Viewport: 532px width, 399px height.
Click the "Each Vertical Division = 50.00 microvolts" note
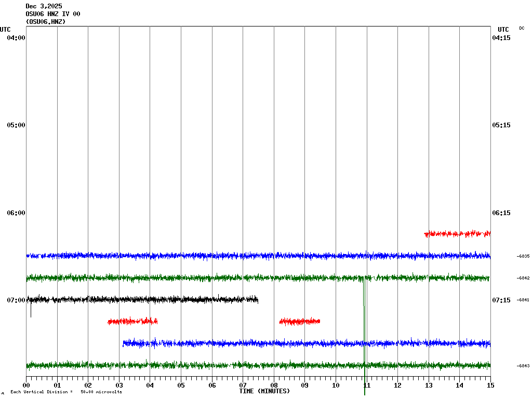pos(66,392)
